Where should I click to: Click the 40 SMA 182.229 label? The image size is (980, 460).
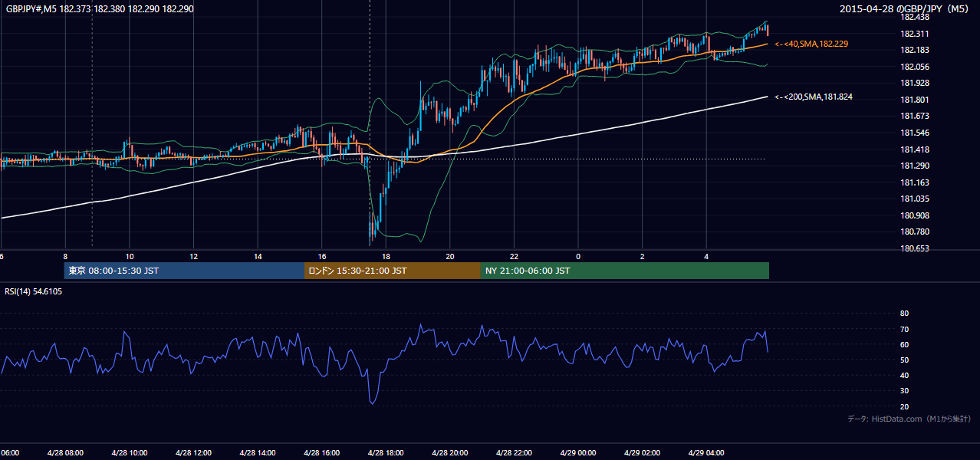pyautogui.click(x=811, y=44)
